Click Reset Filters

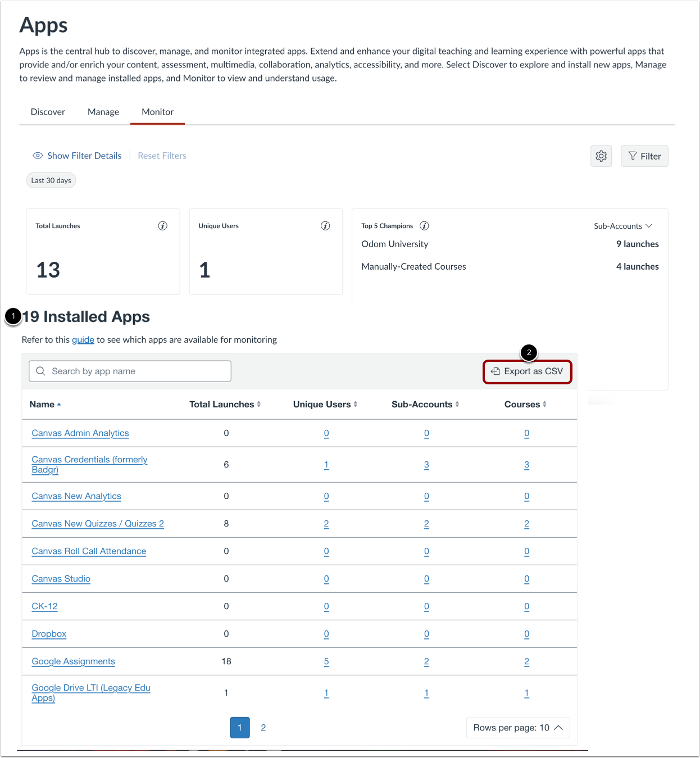tap(162, 156)
